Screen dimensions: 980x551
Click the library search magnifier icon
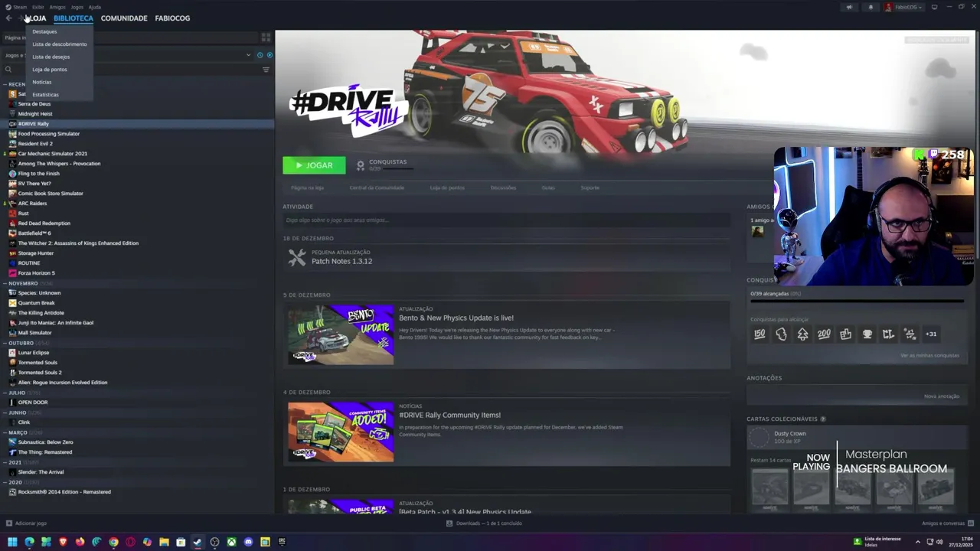click(8, 70)
